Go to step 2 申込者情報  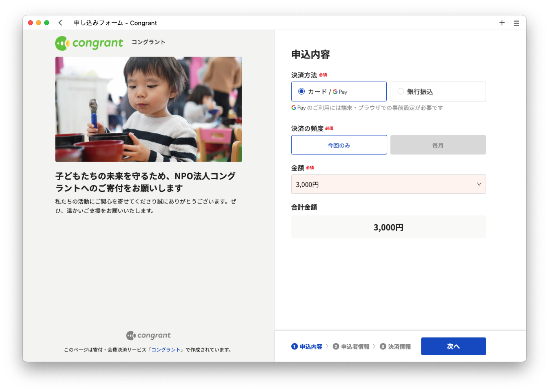[x=351, y=347]
